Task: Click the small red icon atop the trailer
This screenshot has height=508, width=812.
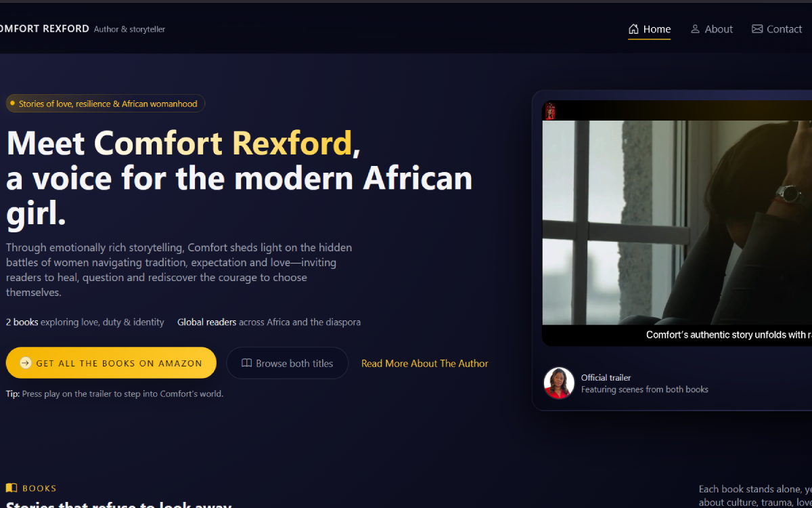Action: pyautogui.click(x=549, y=111)
